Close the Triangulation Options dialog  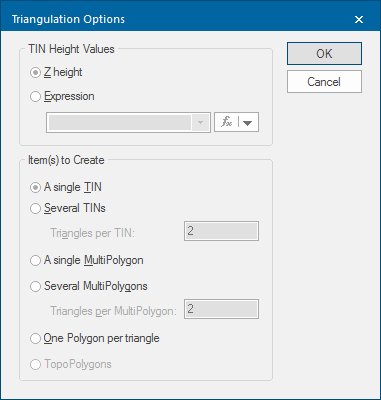click(x=359, y=19)
